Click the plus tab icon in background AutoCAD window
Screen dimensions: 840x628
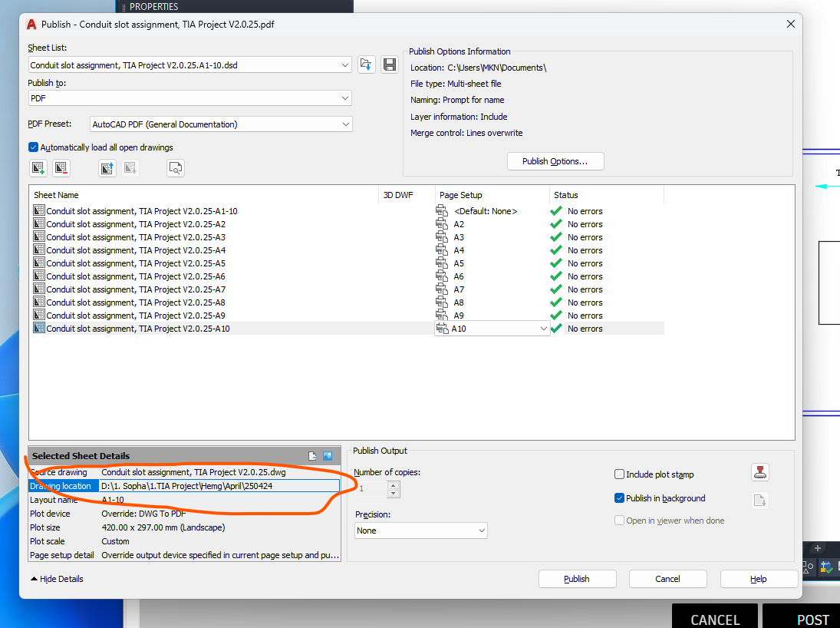pos(818,548)
